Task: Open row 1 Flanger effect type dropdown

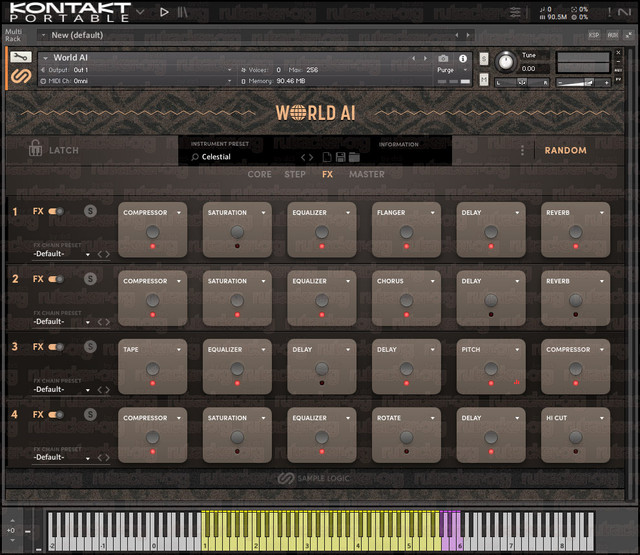Action: pos(433,213)
